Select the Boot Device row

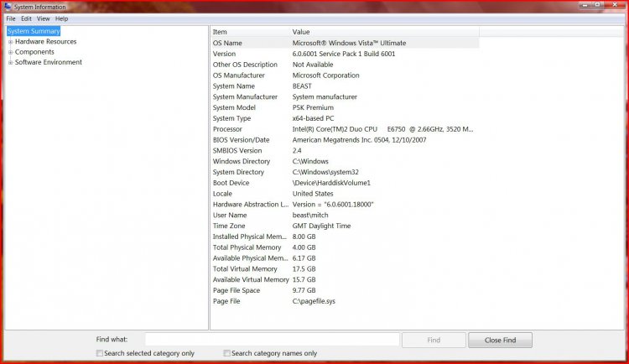click(345, 183)
